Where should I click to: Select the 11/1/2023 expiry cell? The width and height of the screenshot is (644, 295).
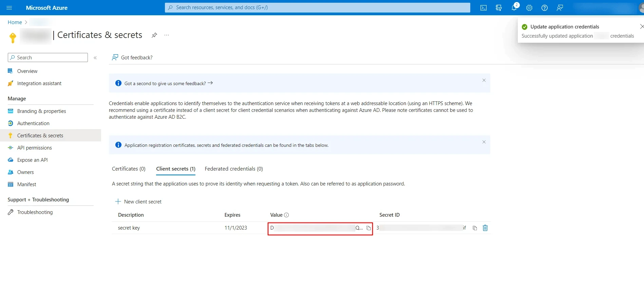236,228
